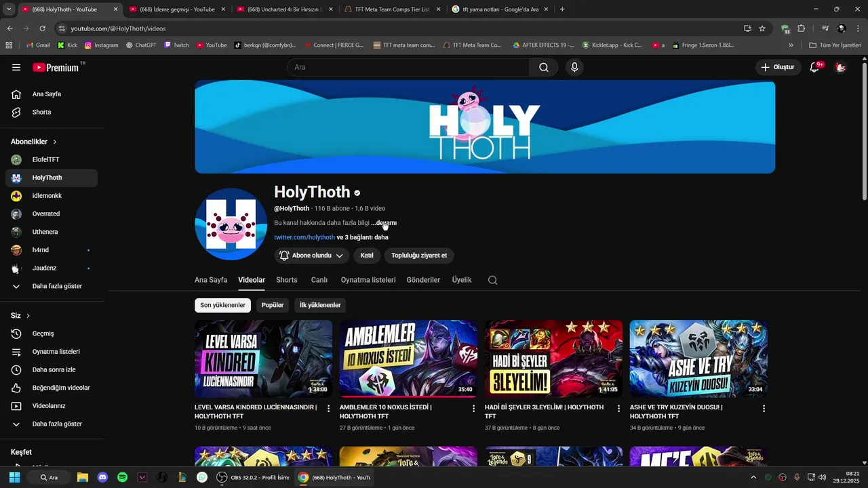
Task: Open the Gmail bookmark
Action: pos(38,45)
